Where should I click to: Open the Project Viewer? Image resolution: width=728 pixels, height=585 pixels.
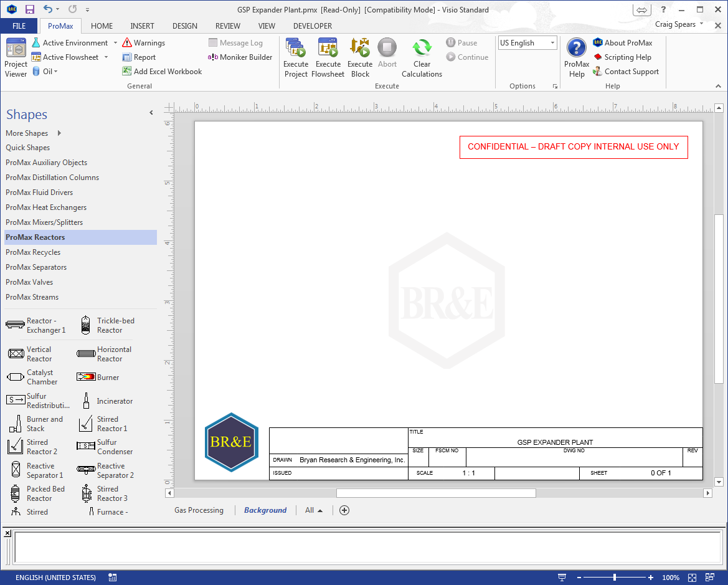tap(16, 57)
